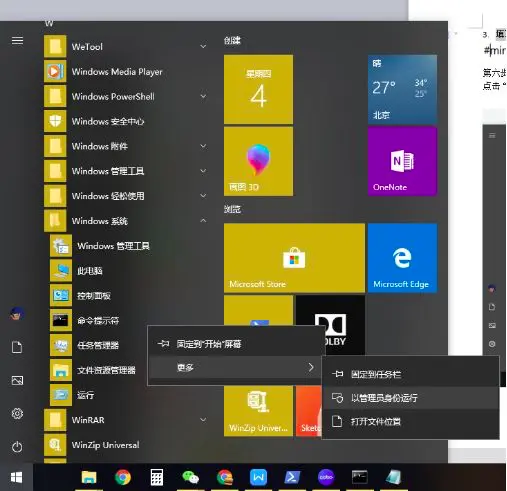Open Pictures icon in Start sidebar

[x=17, y=380]
